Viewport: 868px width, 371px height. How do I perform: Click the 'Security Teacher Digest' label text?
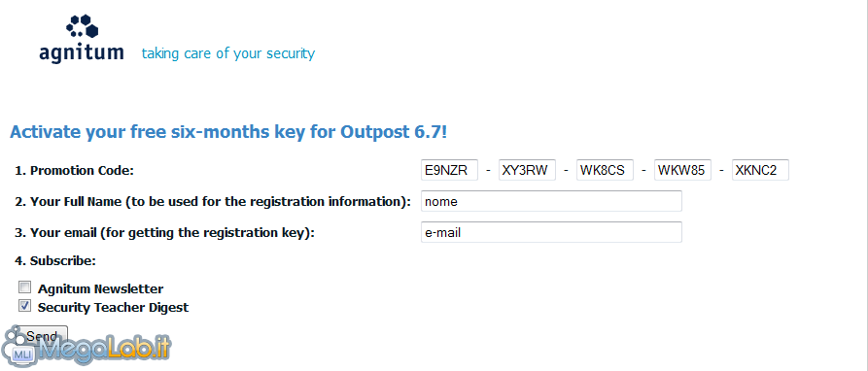tap(113, 308)
